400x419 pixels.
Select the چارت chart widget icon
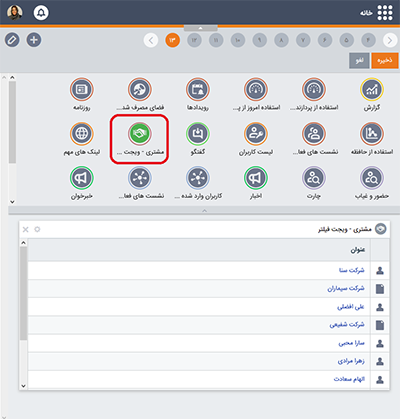pyautogui.click(x=314, y=178)
